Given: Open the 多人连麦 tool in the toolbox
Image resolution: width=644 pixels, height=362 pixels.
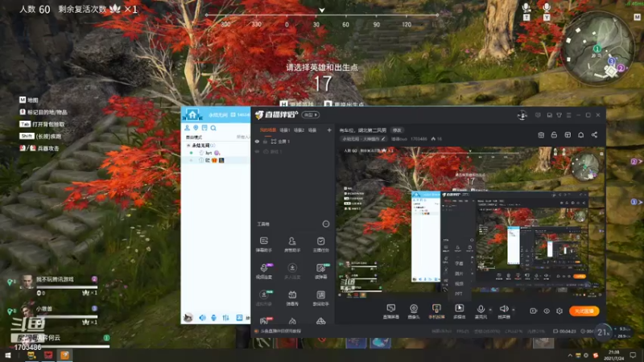Looking at the screenshot, I should pyautogui.click(x=292, y=271).
